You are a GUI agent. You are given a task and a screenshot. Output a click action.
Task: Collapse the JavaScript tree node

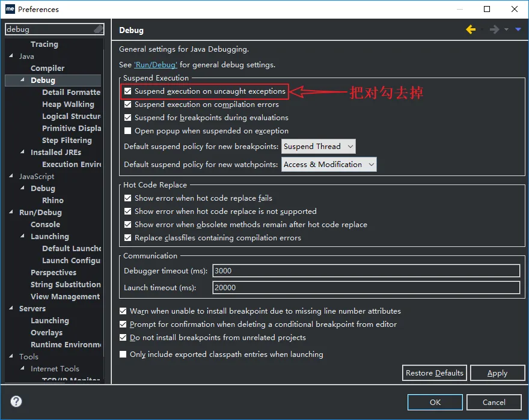pos(11,176)
